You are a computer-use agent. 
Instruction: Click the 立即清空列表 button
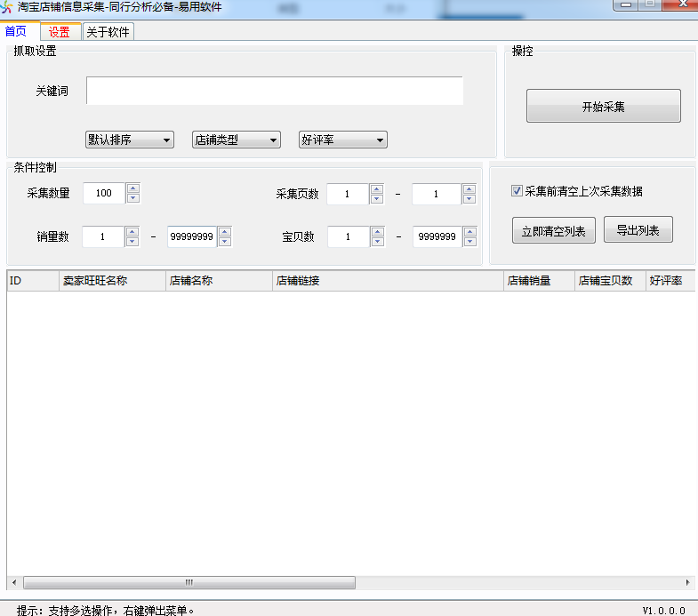pyautogui.click(x=554, y=230)
